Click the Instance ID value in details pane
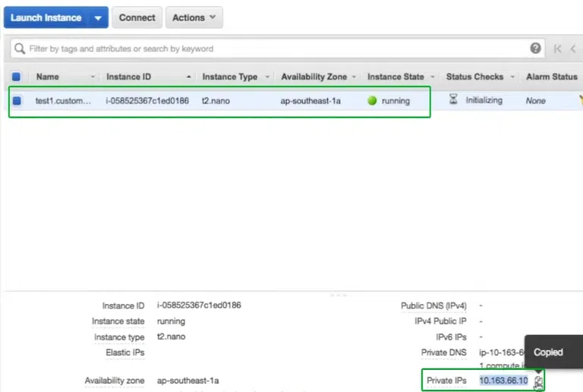Image resolution: width=583 pixels, height=392 pixels. [x=199, y=305]
